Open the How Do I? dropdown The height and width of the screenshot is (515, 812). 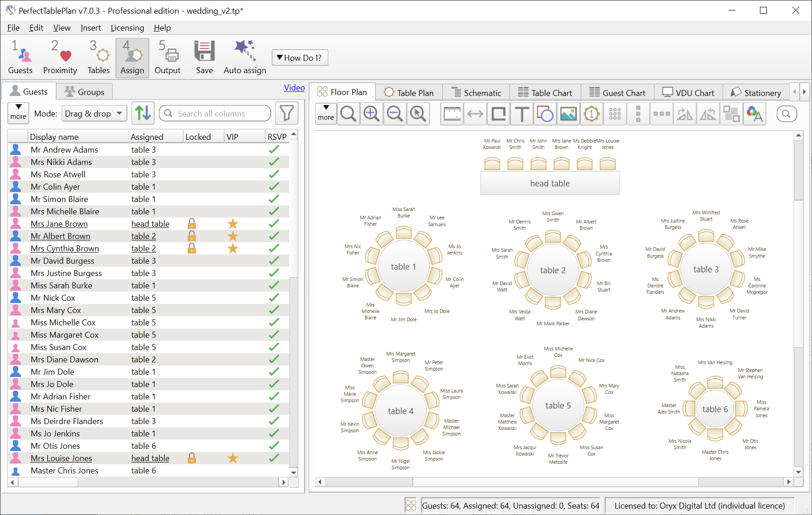[300, 58]
